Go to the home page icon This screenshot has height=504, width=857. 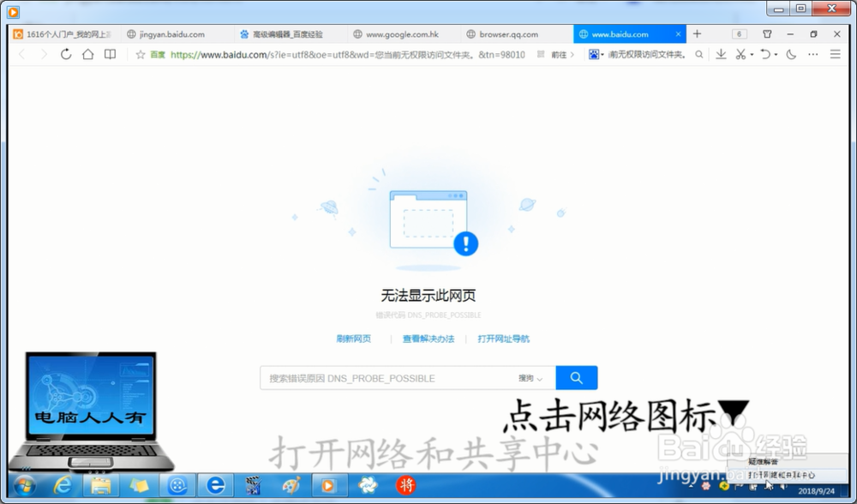[x=87, y=54]
